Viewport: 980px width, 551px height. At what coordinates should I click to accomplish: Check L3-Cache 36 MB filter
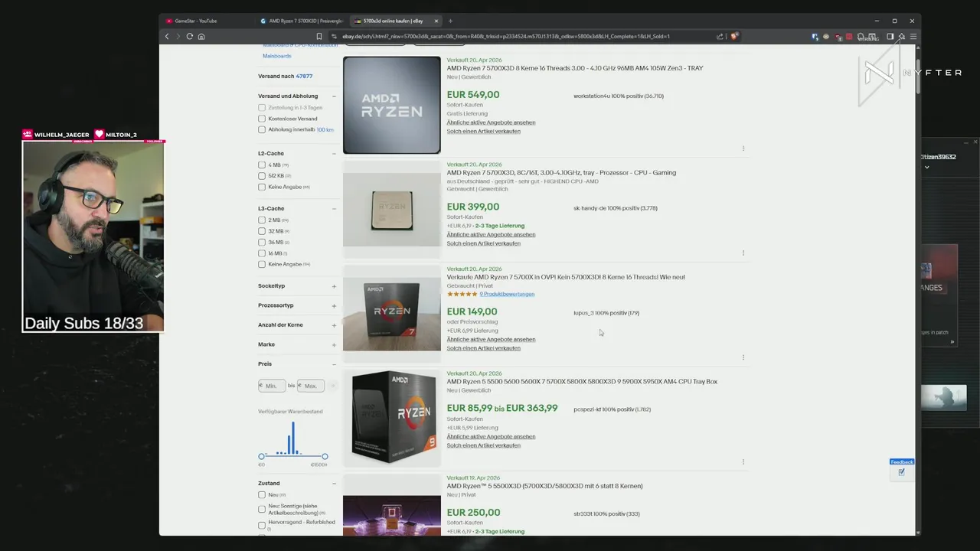pyautogui.click(x=262, y=242)
